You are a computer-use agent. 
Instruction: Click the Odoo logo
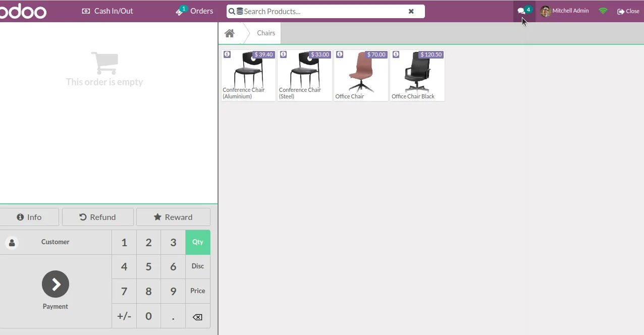(x=22, y=11)
